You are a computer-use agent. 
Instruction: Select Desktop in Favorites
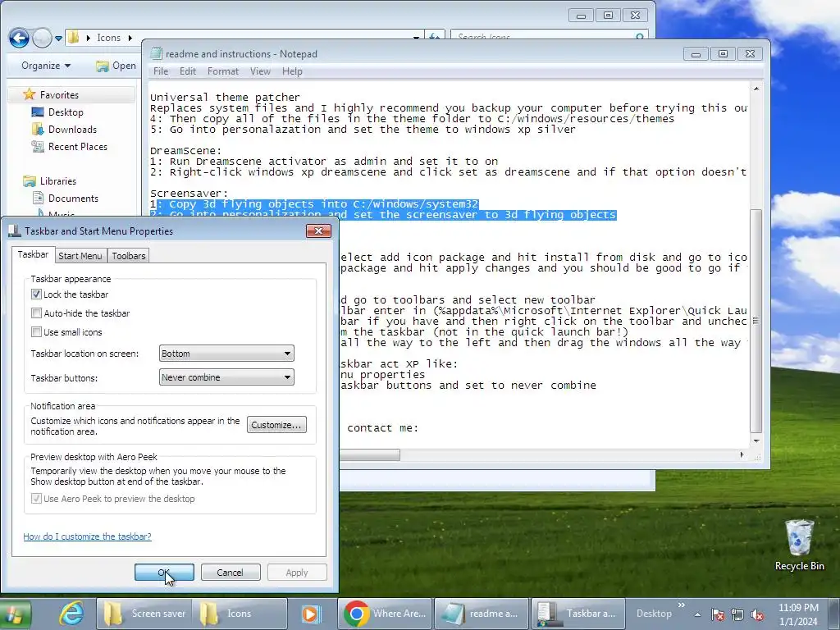click(x=66, y=112)
